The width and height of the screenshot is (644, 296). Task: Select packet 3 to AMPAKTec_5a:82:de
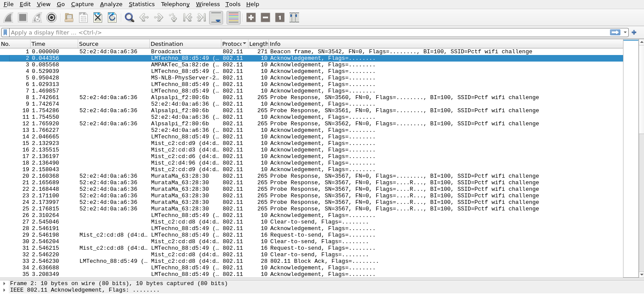pyautogui.click(x=311, y=65)
